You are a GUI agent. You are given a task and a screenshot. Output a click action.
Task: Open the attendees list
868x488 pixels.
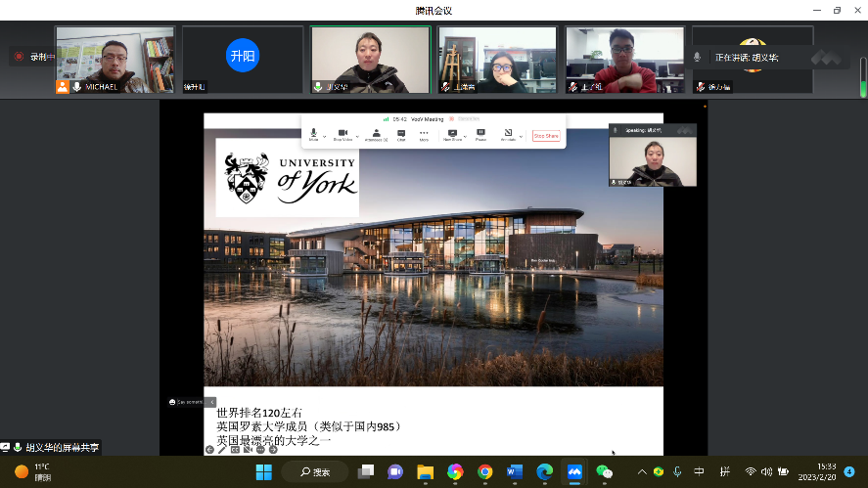pos(376,133)
